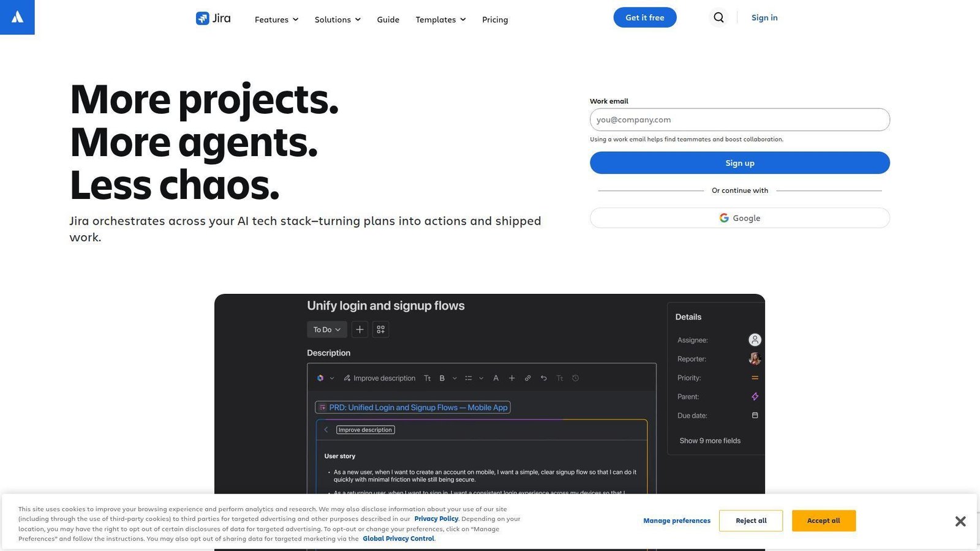Image resolution: width=980 pixels, height=551 pixels.
Task: Click the Details panel heading
Action: click(688, 317)
